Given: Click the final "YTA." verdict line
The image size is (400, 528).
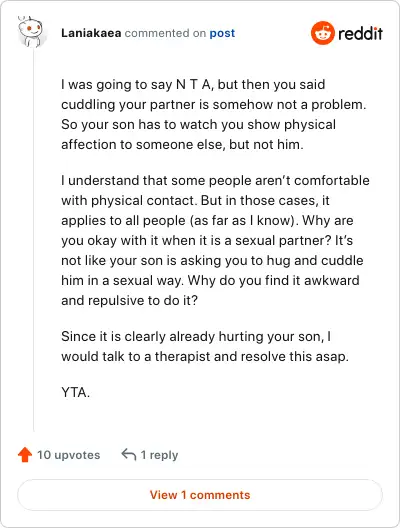Looking at the screenshot, I should [75, 392].
